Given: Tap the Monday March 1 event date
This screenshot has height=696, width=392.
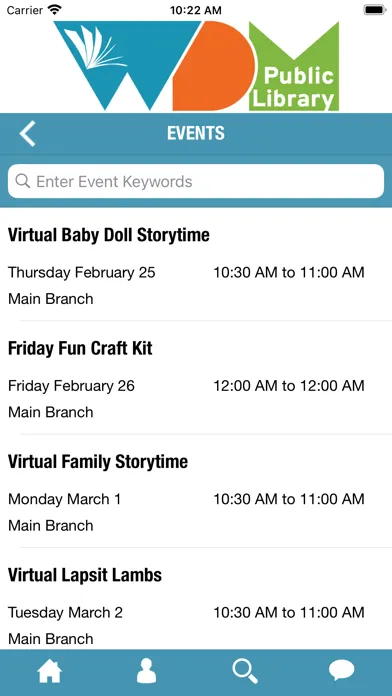Looking at the screenshot, I should (x=64, y=499).
